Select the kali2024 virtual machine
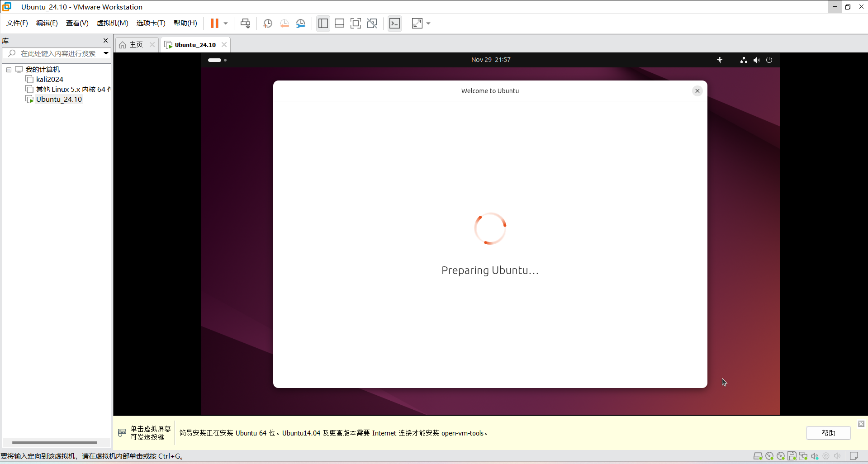 (49, 80)
